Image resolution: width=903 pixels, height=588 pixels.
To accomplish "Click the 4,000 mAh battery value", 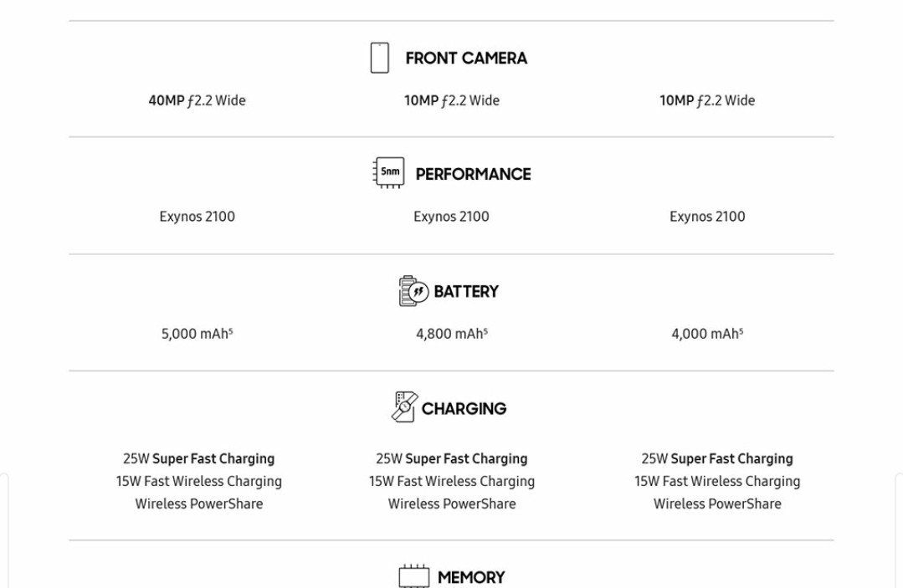I will tap(707, 334).
